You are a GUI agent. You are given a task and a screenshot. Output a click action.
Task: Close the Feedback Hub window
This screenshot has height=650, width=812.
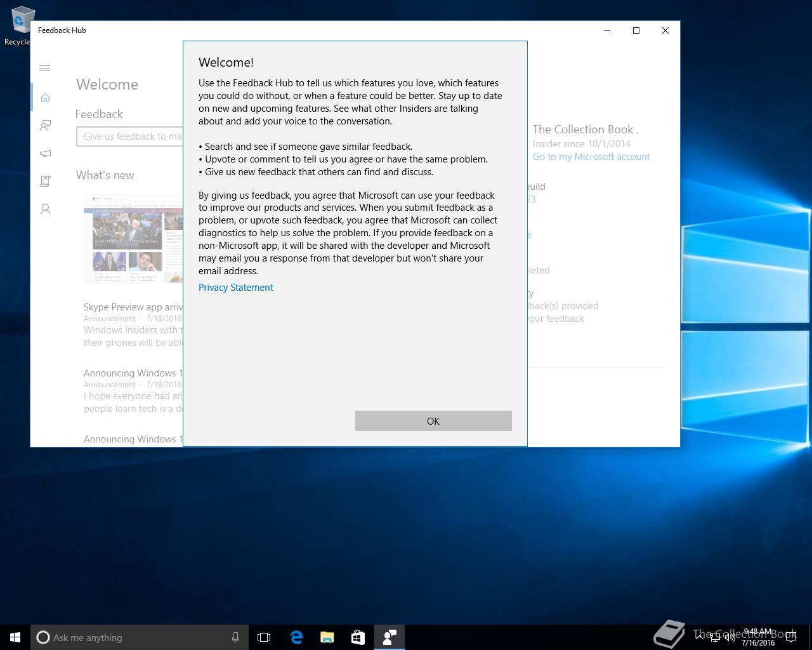[665, 30]
